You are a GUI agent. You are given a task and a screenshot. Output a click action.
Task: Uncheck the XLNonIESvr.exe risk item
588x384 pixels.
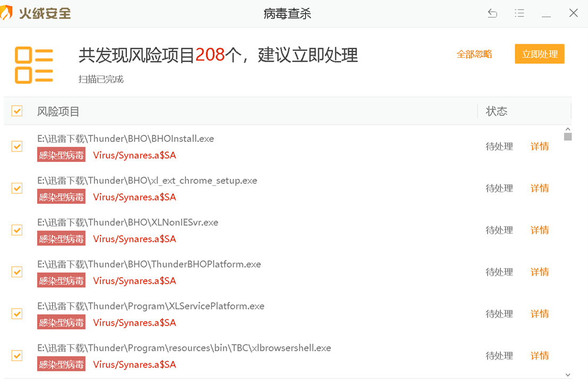coord(17,230)
